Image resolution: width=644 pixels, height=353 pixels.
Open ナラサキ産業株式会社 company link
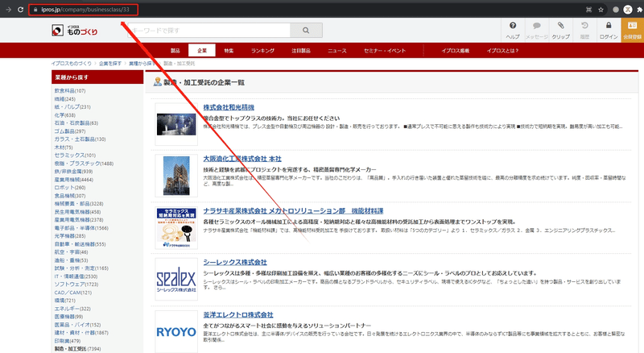(x=293, y=210)
